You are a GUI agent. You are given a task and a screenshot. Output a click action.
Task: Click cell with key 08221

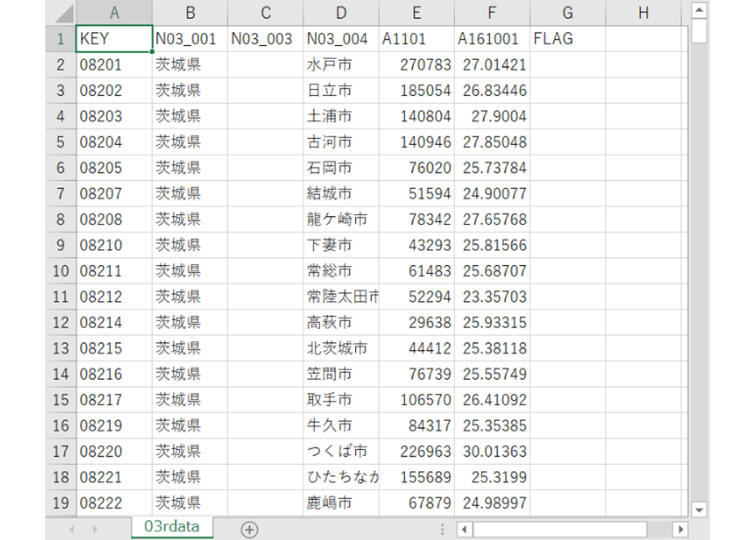[x=115, y=477]
